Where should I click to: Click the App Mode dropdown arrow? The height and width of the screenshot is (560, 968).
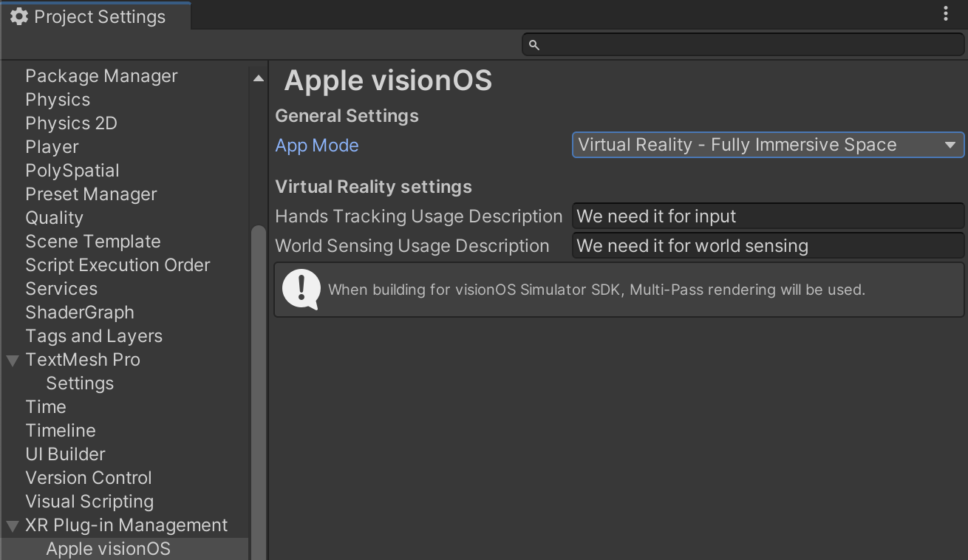(x=951, y=145)
